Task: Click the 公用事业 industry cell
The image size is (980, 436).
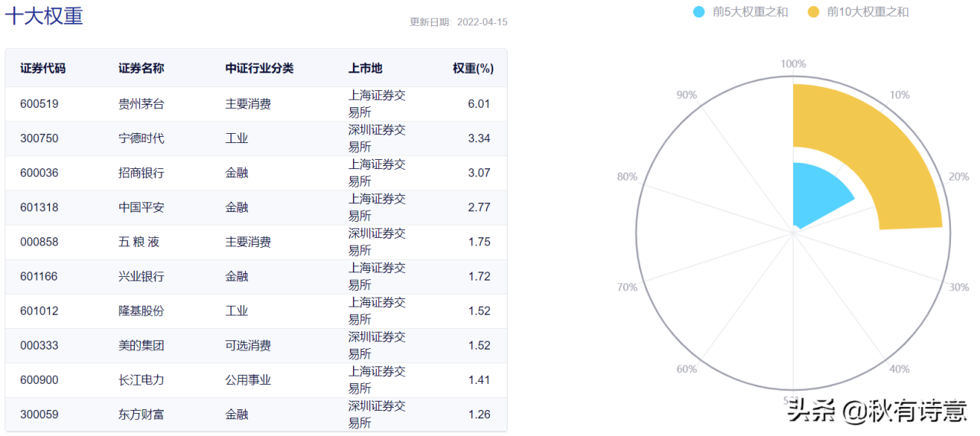Action: [x=248, y=380]
